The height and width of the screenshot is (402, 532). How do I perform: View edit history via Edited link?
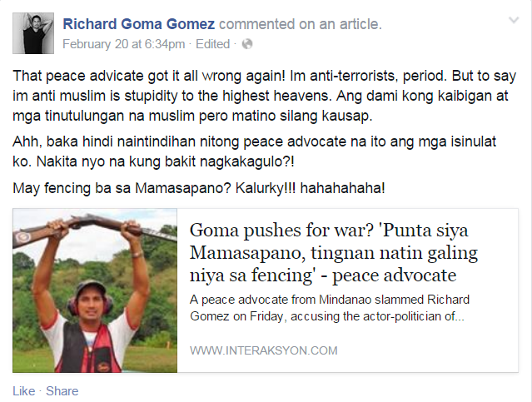pyautogui.click(x=213, y=44)
